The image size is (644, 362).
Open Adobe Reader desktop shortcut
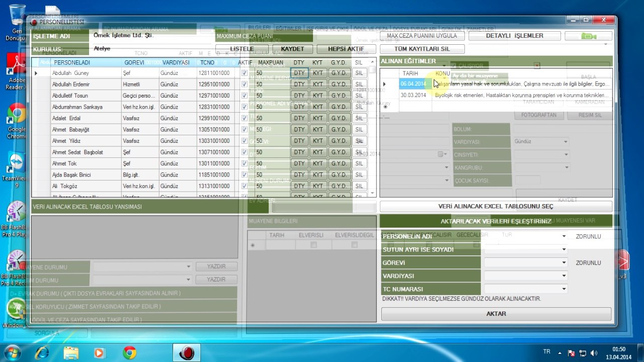pos(17,71)
